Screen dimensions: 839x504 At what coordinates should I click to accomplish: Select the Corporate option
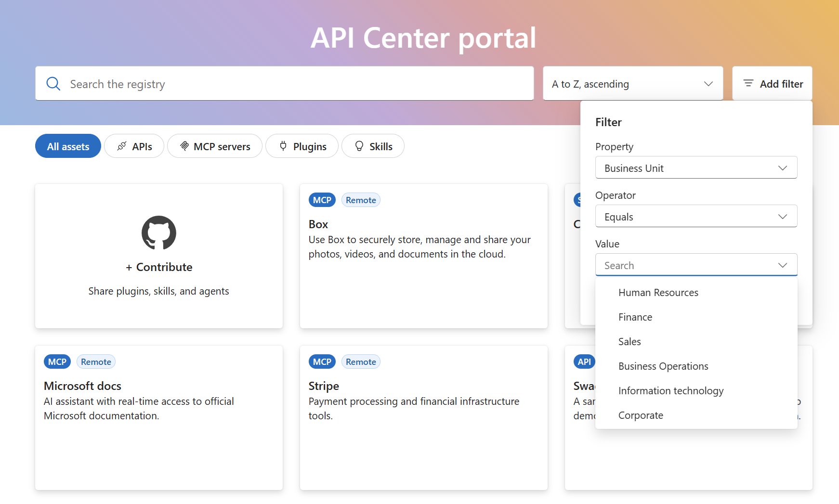point(696,415)
